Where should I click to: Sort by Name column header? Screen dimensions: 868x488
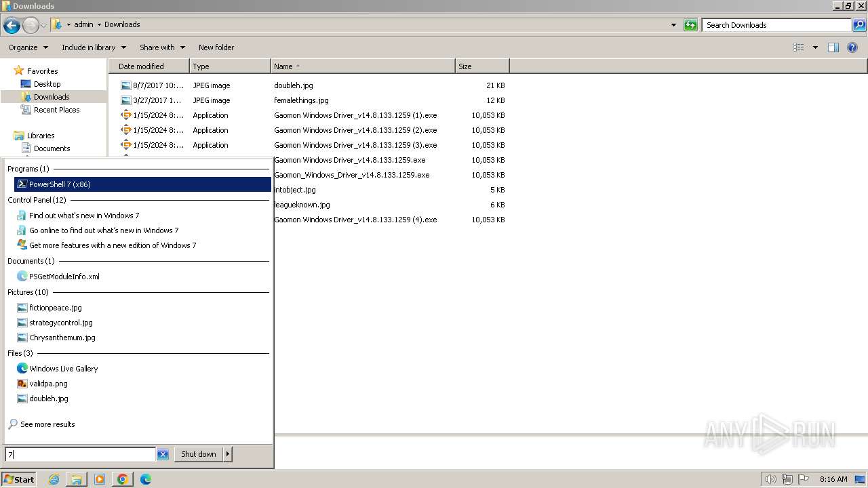click(x=363, y=66)
